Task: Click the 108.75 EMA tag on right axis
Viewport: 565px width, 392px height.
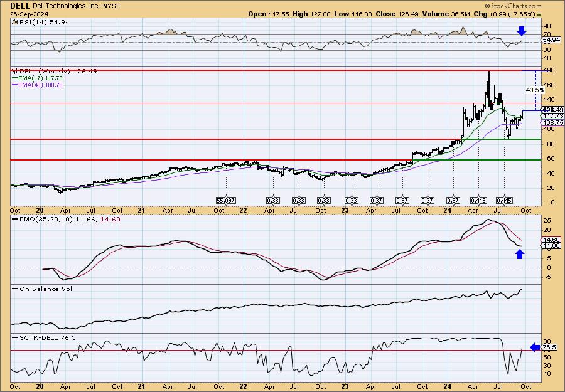Action: [x=552, y=123]
